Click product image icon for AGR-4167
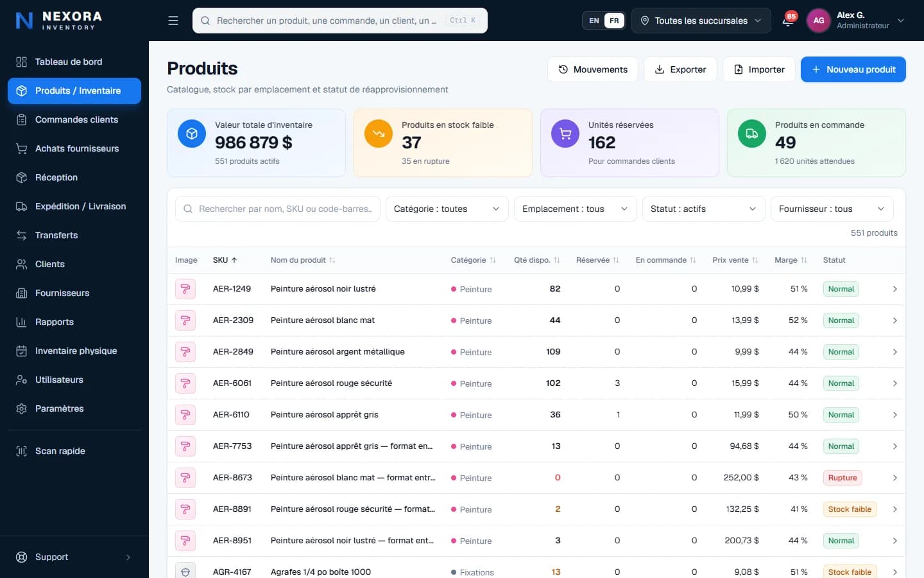Screen dimensions: 924x578 [185, 571]
